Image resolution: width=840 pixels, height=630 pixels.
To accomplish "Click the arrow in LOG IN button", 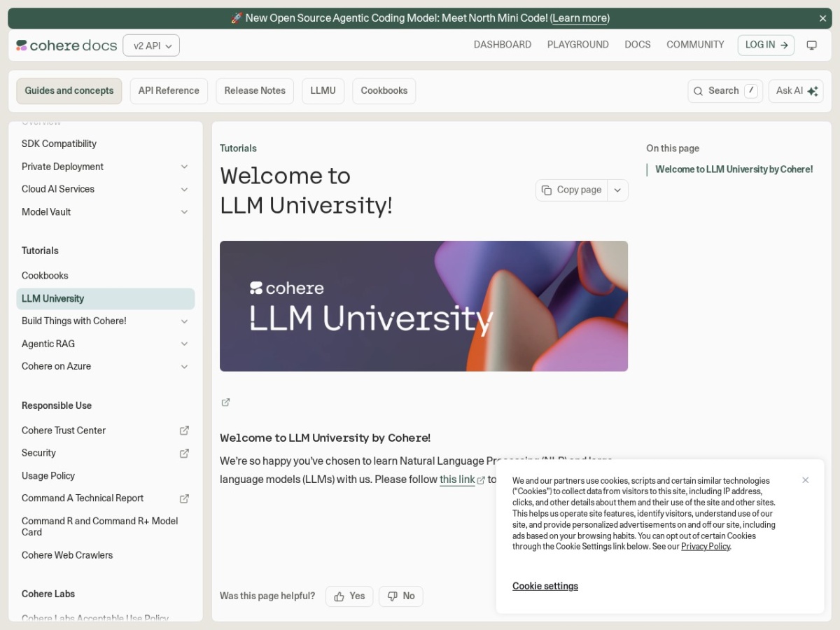I will coord(784,45).
